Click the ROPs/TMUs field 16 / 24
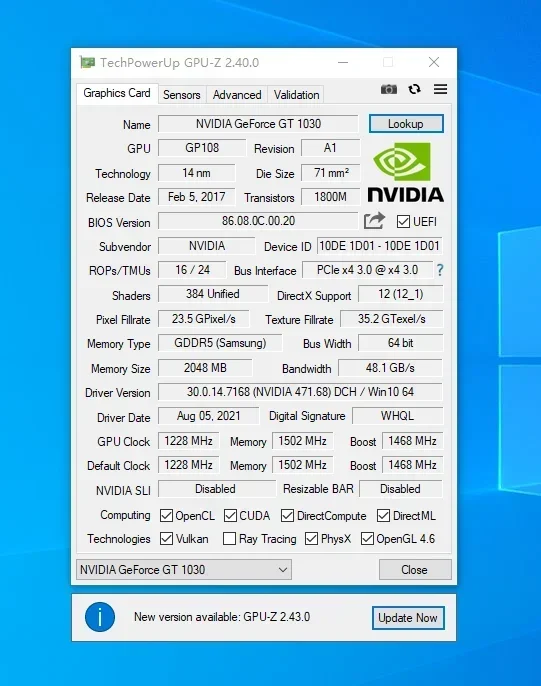The height and width of the screenshot is (686, 541). [x=192, y=270]
